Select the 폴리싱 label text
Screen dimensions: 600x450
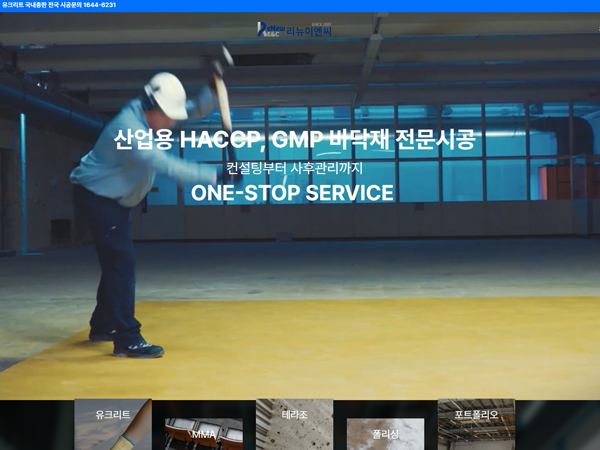click(385, 434)
